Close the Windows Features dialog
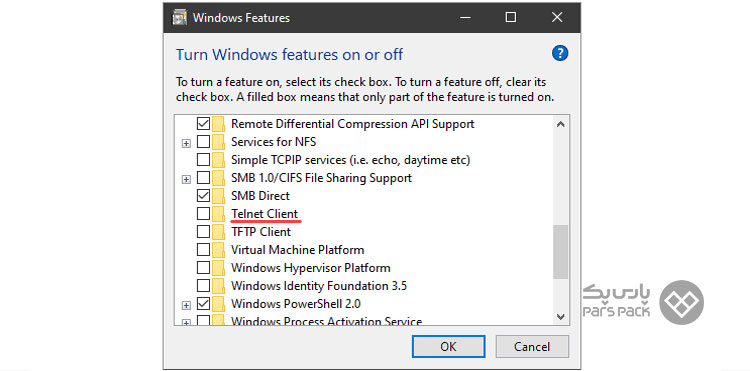750x371 pixels. click(x=557, y=18)
